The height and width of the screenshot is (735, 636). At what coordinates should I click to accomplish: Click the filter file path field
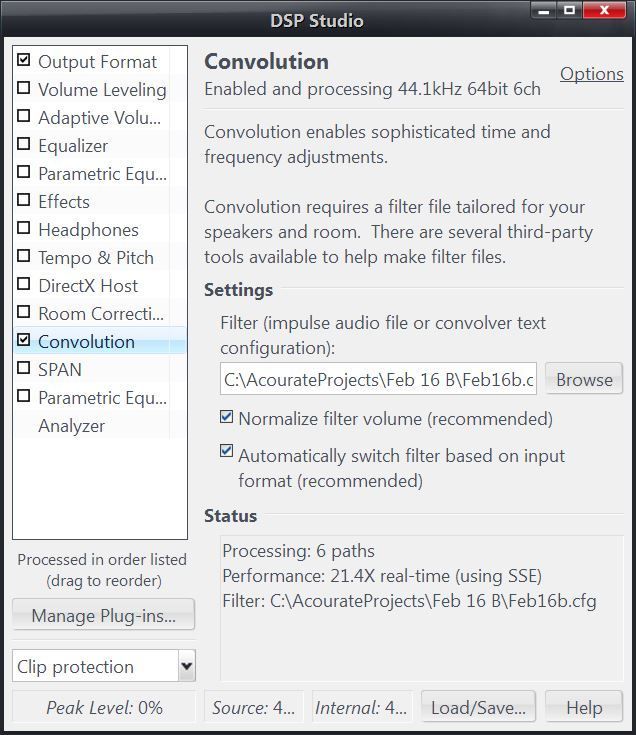pyautogui.click(x=378, y=379)
